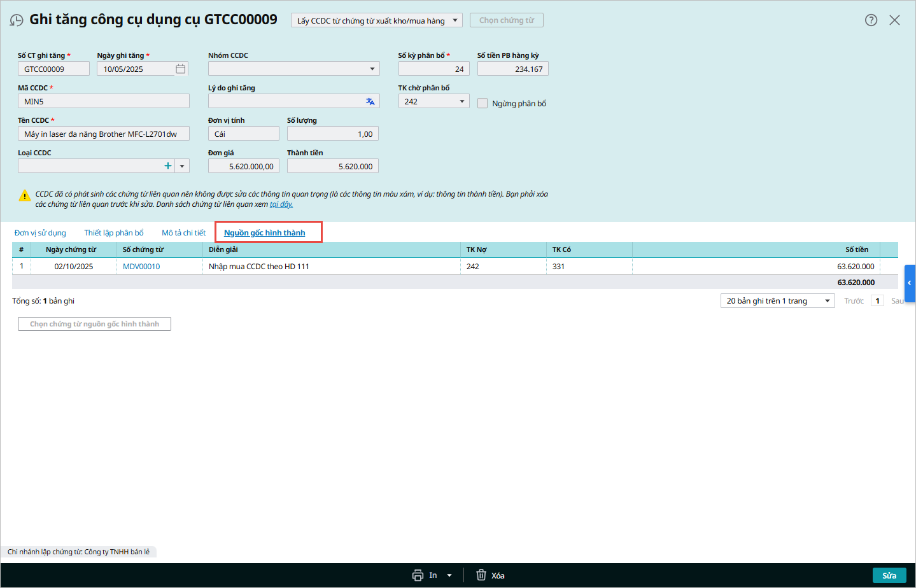Expand the blue side panel arrow
Screen dimensions: 916x588
[x=910, y=283]
